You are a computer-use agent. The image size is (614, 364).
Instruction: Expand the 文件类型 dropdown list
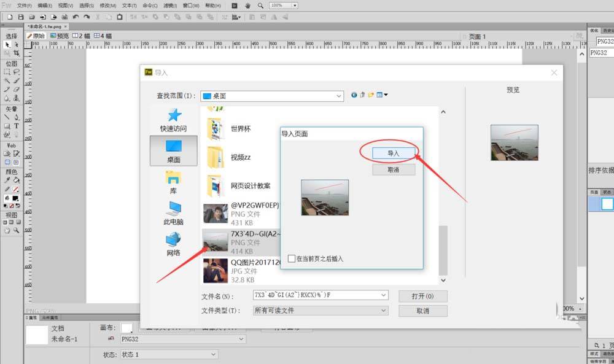(x=384, y=311)
